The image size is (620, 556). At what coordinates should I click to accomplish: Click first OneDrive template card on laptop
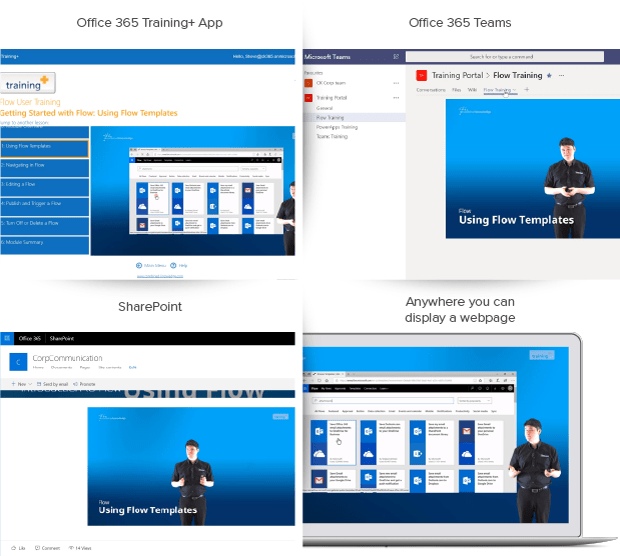[x=333, y=443]
